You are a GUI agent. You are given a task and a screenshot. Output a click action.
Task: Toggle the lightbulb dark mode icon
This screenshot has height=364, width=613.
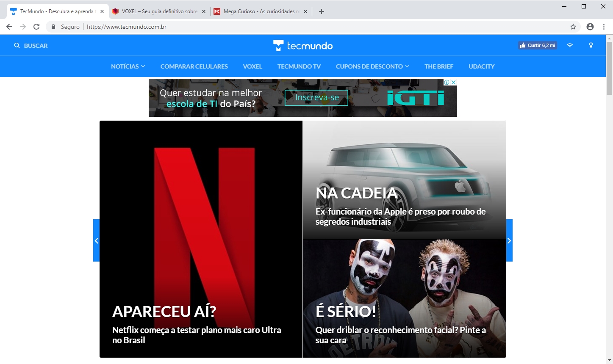(x=591, y=45)
